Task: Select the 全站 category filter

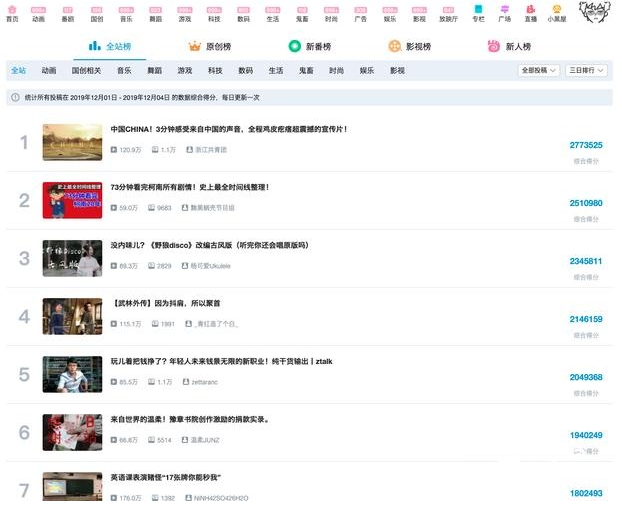Action: 18,71
